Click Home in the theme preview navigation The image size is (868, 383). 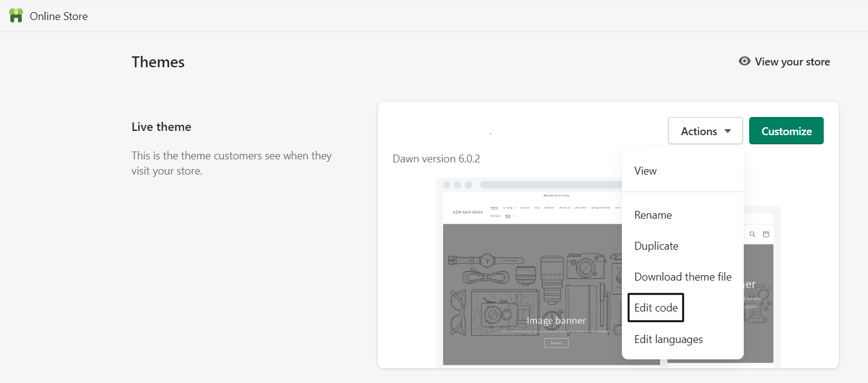tap(495, 207)
